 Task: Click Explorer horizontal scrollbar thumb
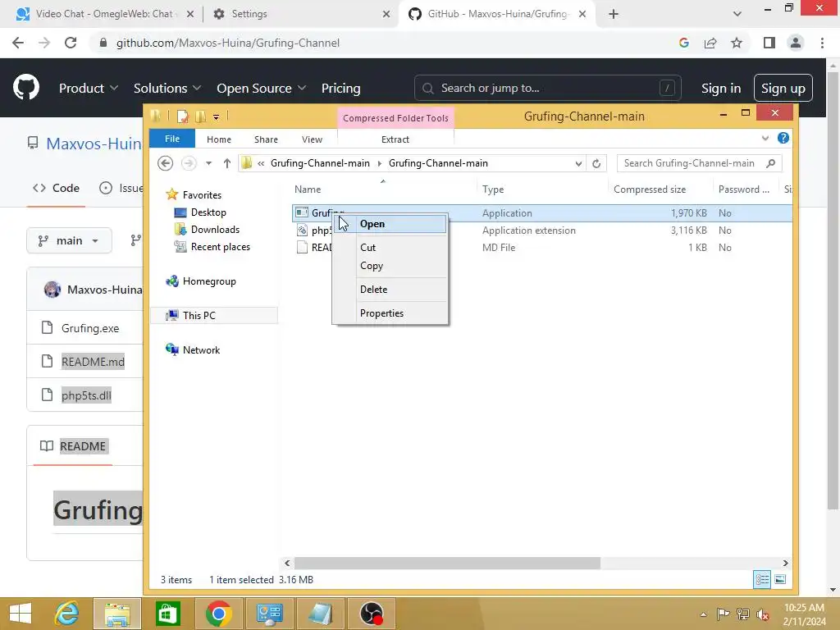pos(447,563)
